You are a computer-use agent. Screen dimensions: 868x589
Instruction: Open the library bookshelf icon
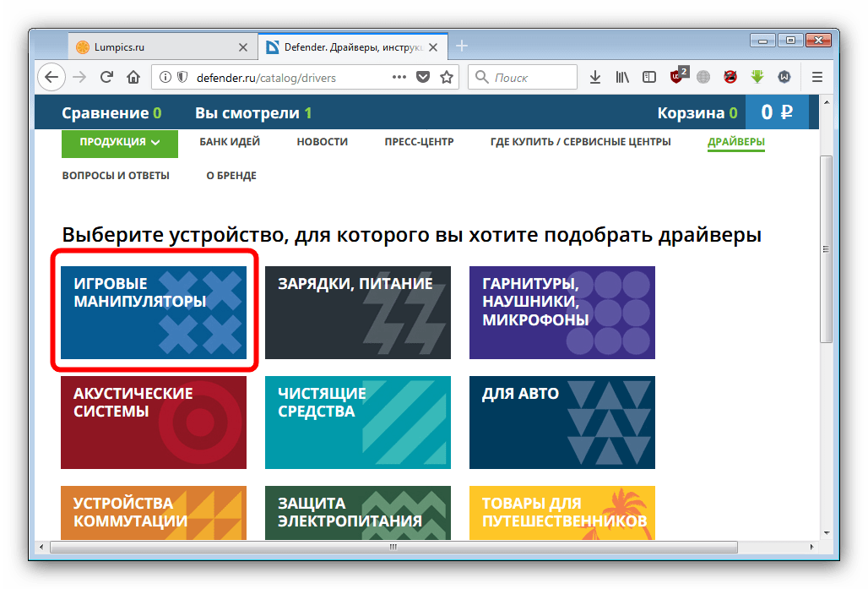coord(622,77)
